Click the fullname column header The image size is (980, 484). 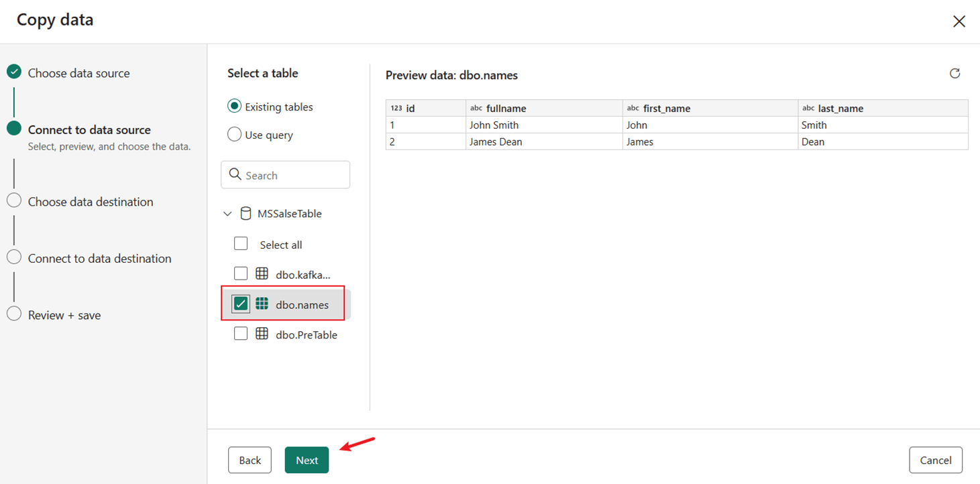[544, 108]
